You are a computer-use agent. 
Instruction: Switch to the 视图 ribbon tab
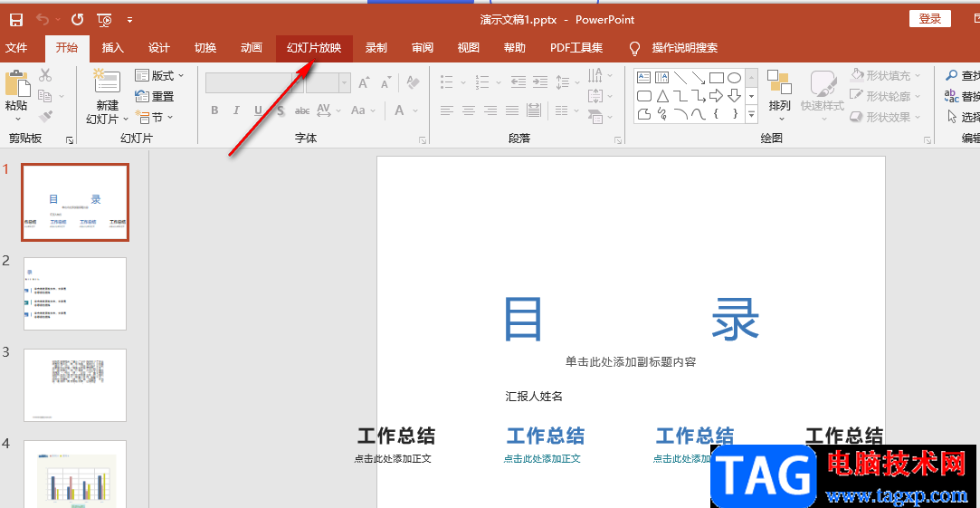pyautogui.click(x=468, y=48)
